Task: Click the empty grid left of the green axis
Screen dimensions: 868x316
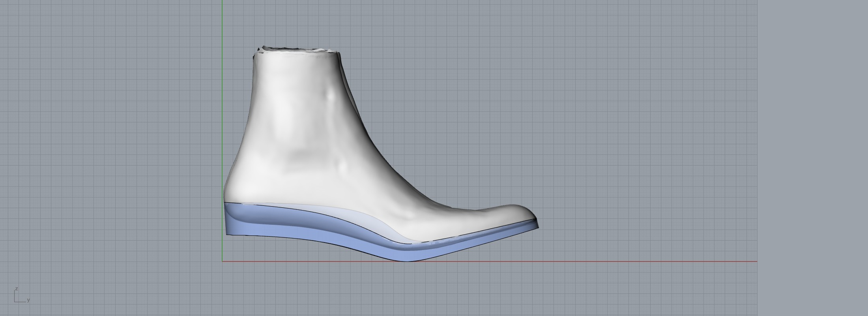Action: (x=110, y=138)
